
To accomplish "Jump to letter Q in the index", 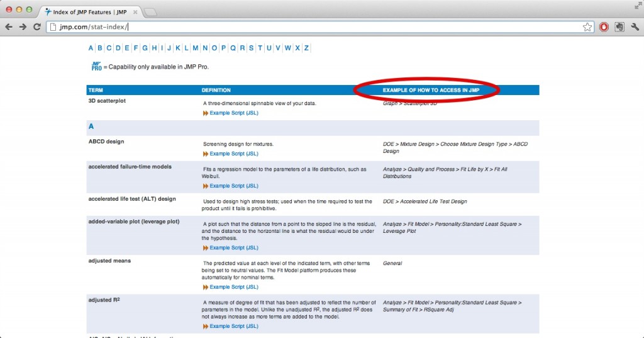I will tap(233, 48).
